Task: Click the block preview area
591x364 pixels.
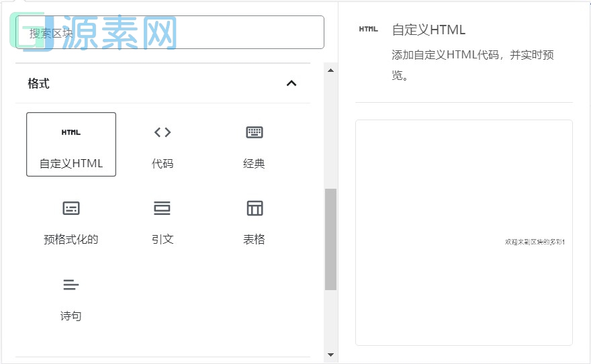Action: click(464, 232)
